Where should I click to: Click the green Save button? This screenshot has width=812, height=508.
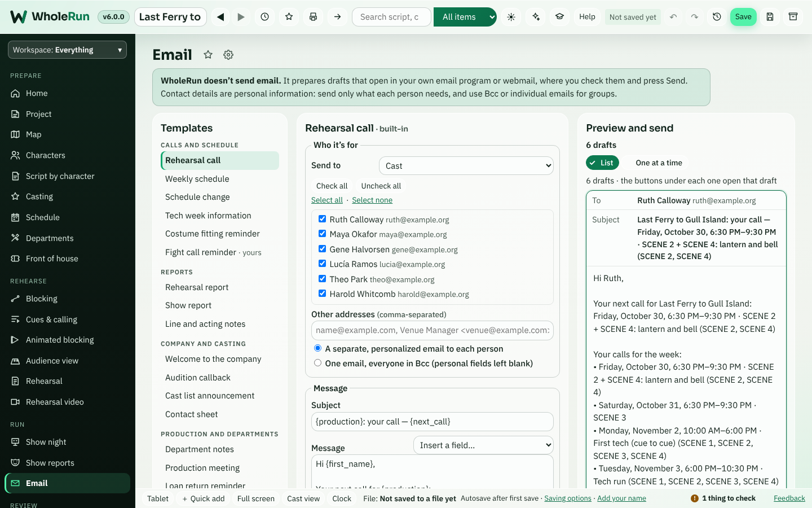point(743,17)
